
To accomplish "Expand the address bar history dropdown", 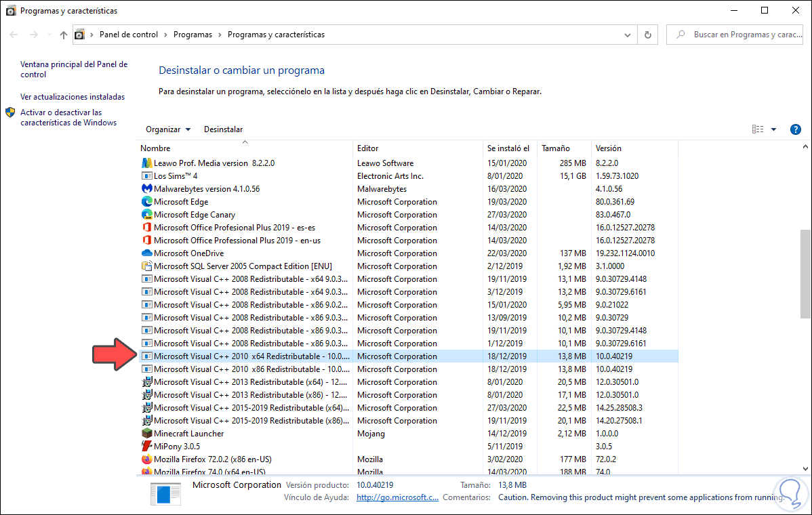I will tap(627, 35).
